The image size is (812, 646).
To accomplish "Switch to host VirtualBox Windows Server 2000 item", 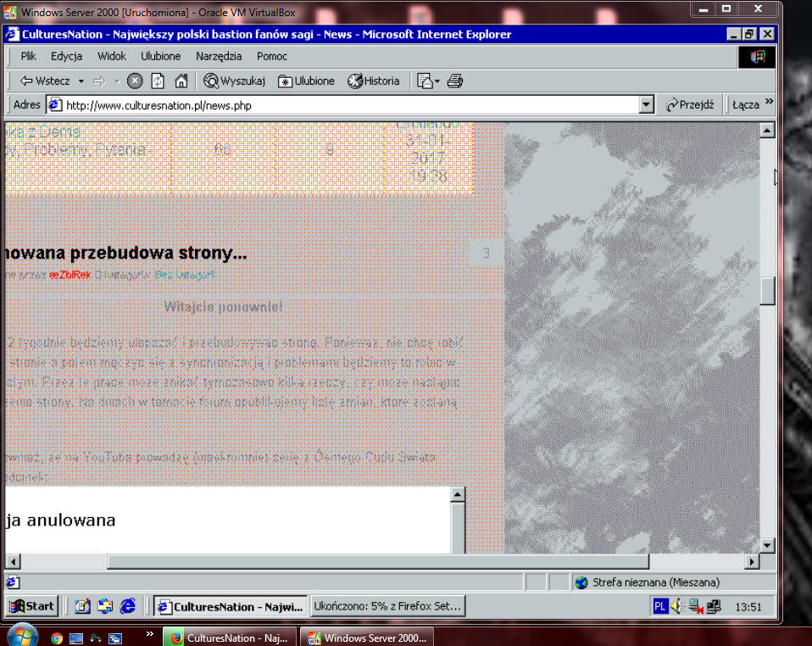I will click(x=367, y=638).
